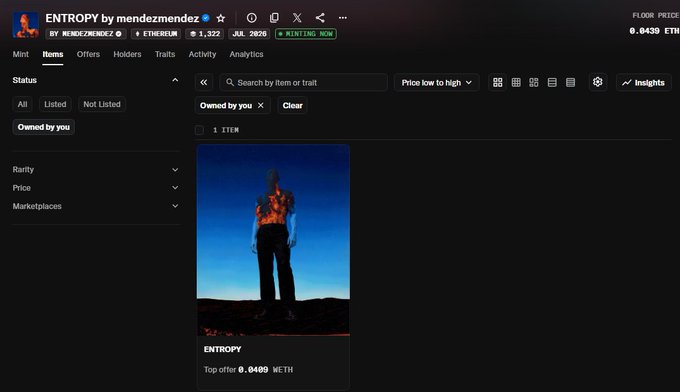Viewport: 680px width, 392px height.
Task: Click the floor price 0.0439 ETH value
Action: point(654,31)
